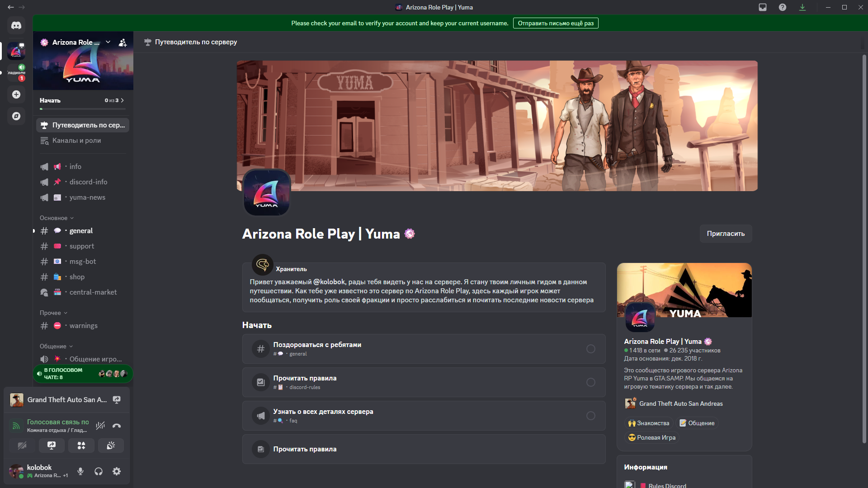Click the Начать onboarding progress bar
The image size is (868, 488).
click(x=83, y=109)
